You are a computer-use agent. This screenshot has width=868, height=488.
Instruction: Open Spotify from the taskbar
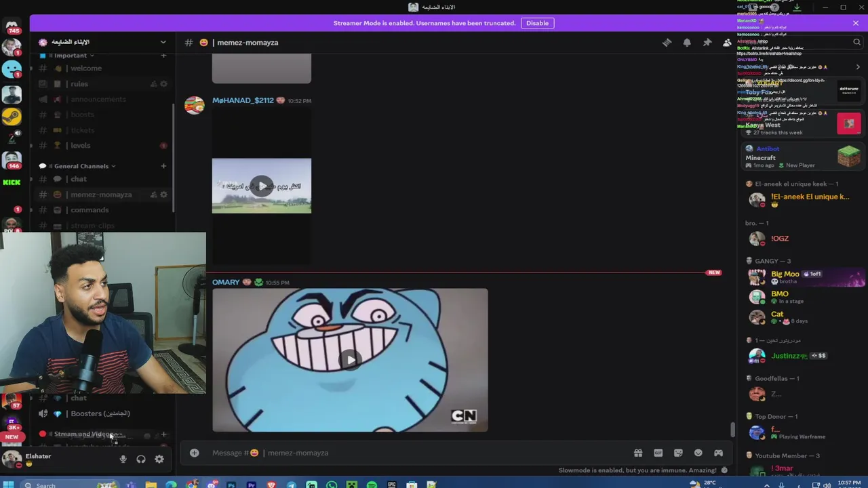372,485
